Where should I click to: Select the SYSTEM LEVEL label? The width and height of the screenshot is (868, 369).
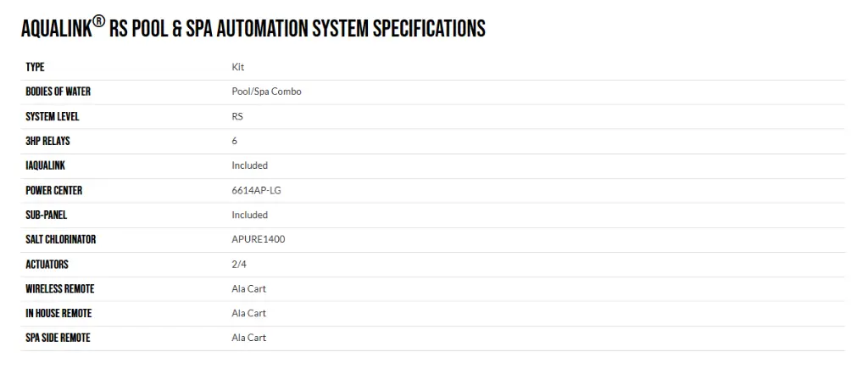click(53, 116)
